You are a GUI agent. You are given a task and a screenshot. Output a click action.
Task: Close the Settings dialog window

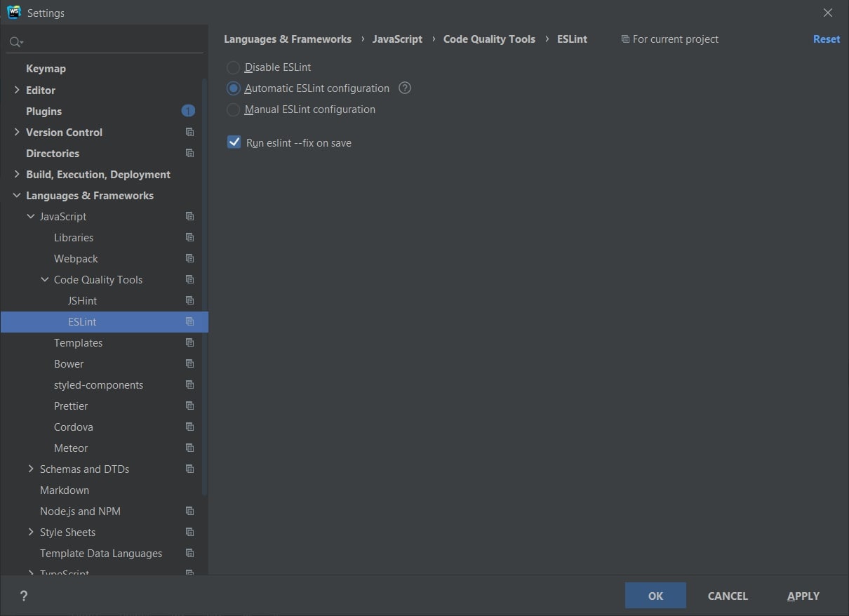pyautogui.click(x=828, y=13)
